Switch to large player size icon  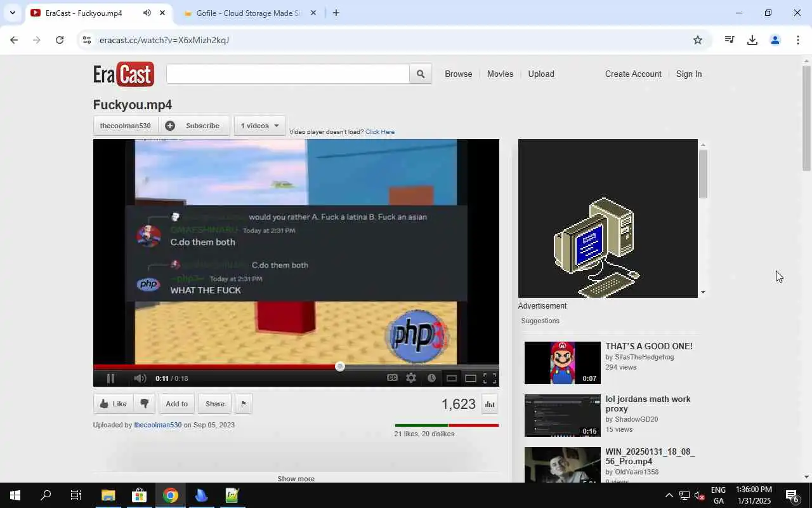[471, 378]
